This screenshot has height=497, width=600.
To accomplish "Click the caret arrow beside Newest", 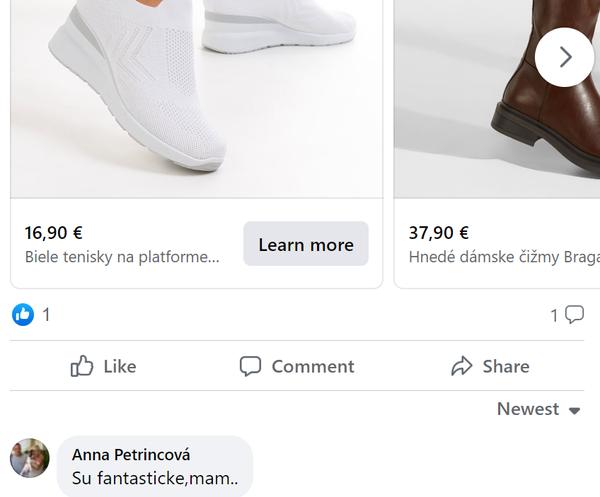I will (575, 410).
